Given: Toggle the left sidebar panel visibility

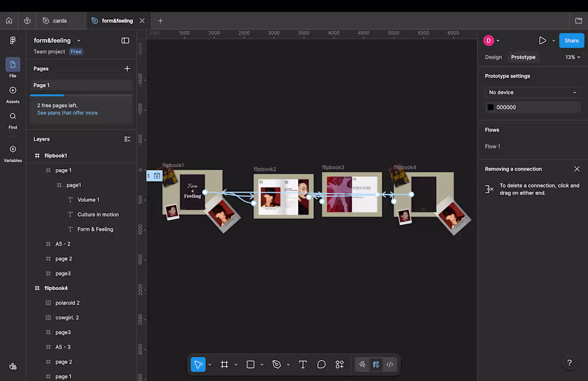Looking at the screenshot, I should 125,40.
